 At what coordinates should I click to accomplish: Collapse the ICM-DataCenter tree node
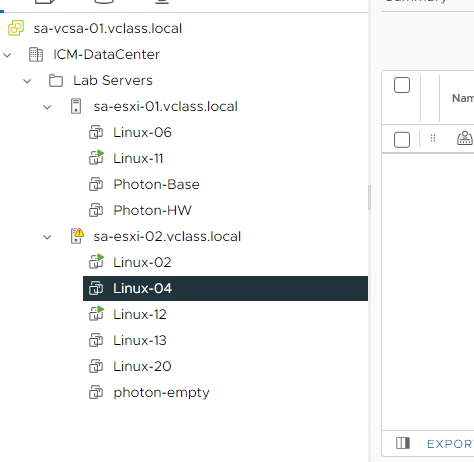point(7,55)
